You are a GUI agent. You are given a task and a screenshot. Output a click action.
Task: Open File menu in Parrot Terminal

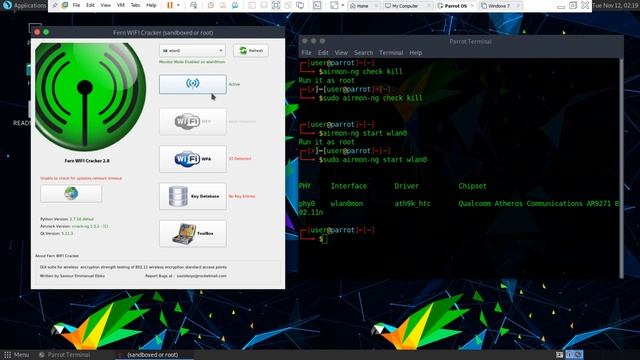(306, 53)
